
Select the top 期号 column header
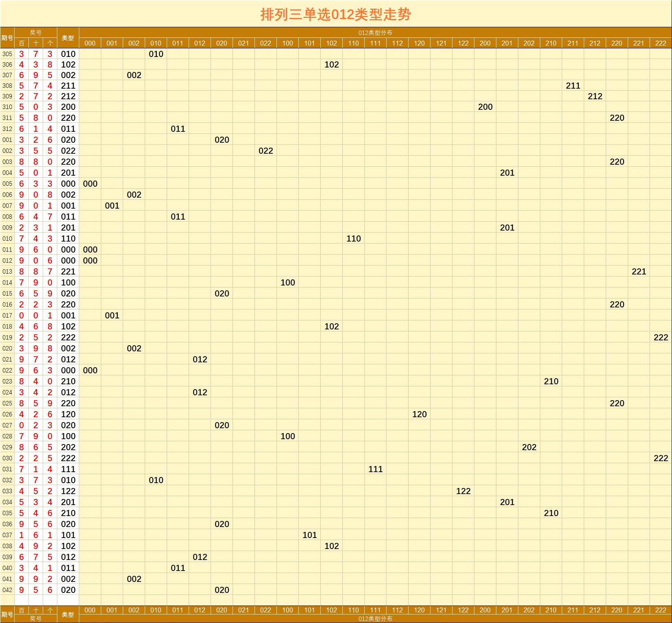(x=7, y=38)
